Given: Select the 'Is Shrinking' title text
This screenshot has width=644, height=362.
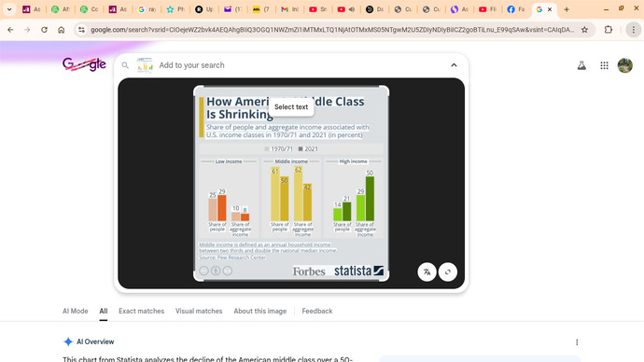Looking at the screenshot, I should click(240, 114).
